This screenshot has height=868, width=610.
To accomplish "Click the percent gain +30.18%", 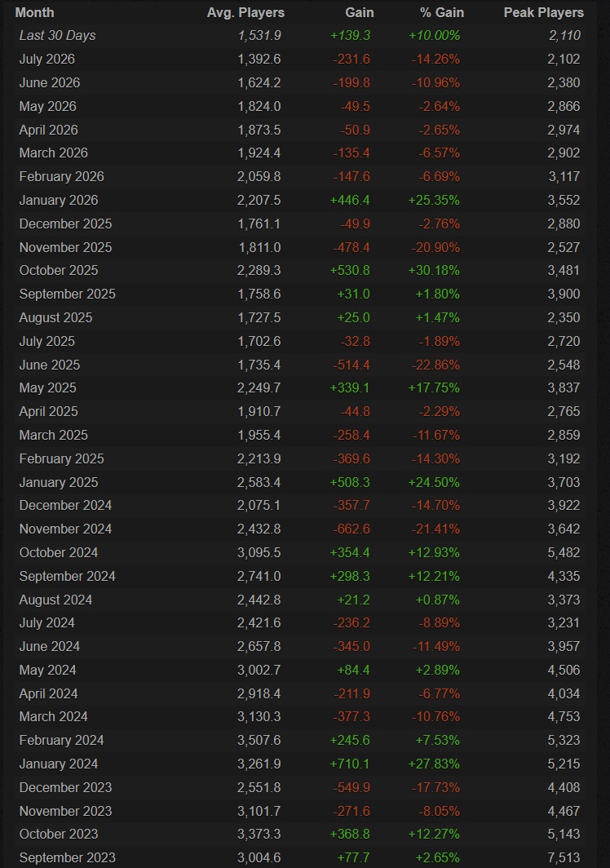I will (434, 270).
